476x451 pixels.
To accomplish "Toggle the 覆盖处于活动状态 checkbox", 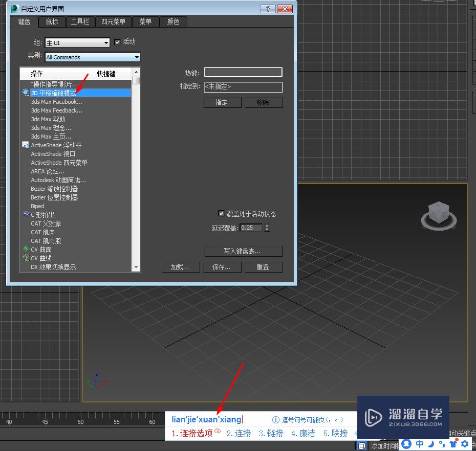I will point(221,214).
